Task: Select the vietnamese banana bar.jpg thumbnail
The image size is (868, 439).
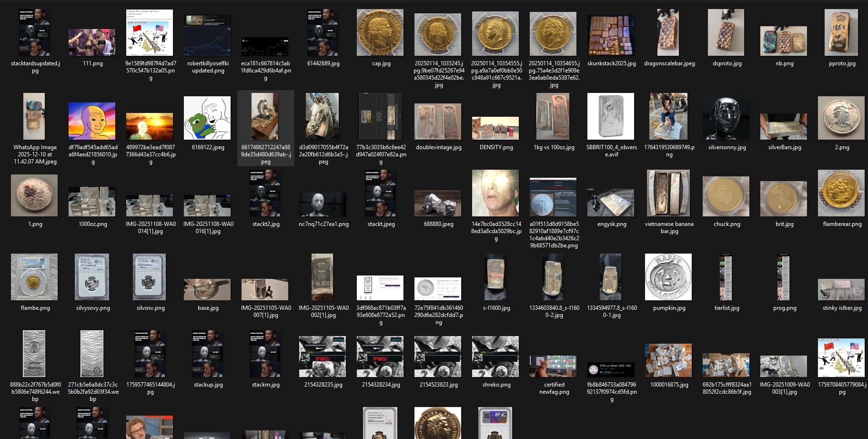Action: [668, 193]
